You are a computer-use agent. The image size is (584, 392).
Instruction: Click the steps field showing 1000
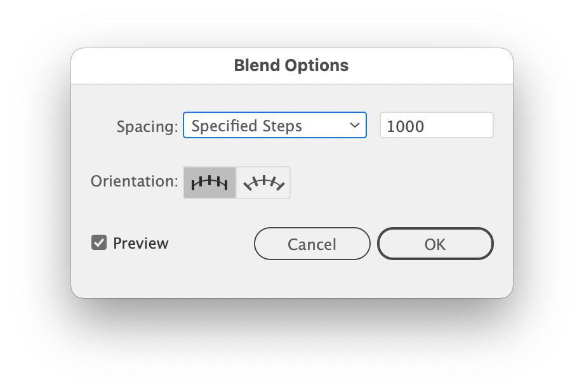click(x=436, y=126)
